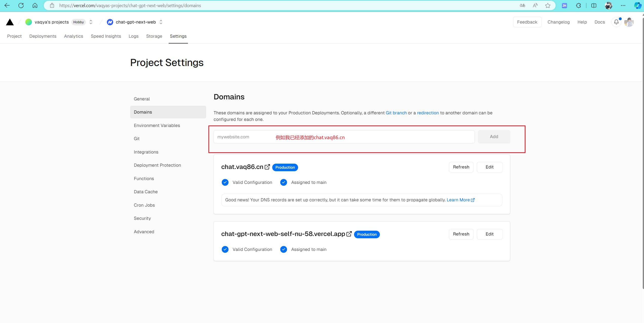Follow the redirection link
The image size is (644, 323).
[428, 113]
